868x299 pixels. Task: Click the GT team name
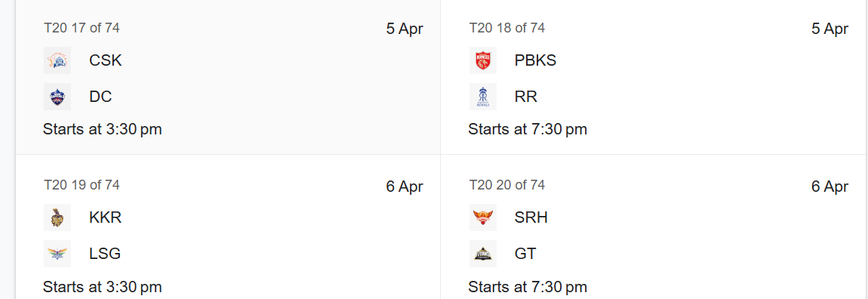pos(525,254)
